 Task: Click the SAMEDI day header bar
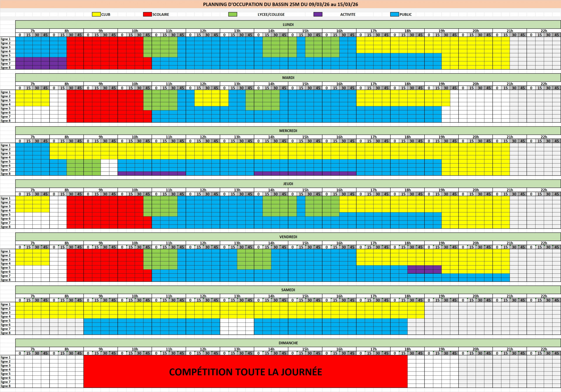point(288,290)
